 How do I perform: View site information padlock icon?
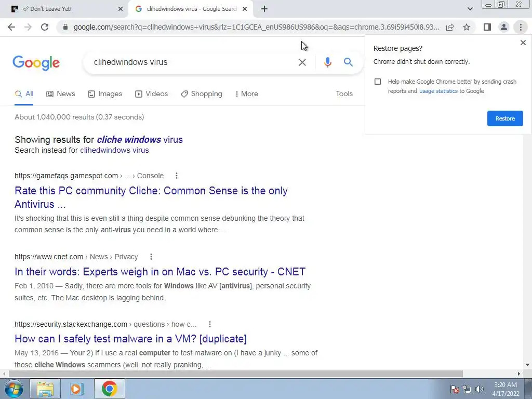click(65, 27)
